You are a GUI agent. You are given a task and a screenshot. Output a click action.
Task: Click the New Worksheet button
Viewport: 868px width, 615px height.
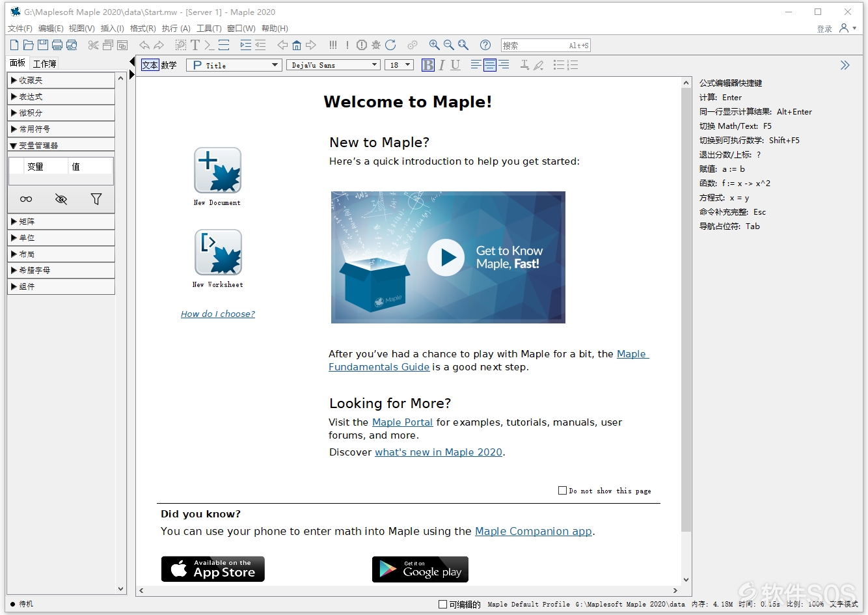[x=218, y=252]
